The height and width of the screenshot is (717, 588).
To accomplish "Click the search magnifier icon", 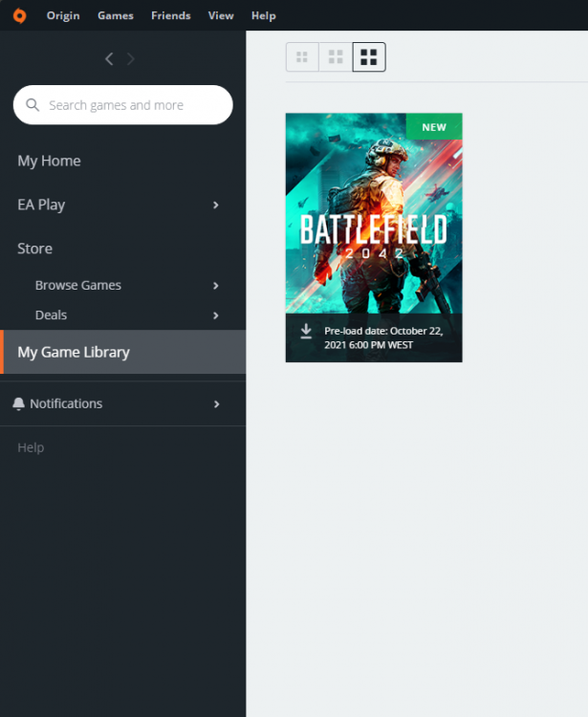I will 33,105.
